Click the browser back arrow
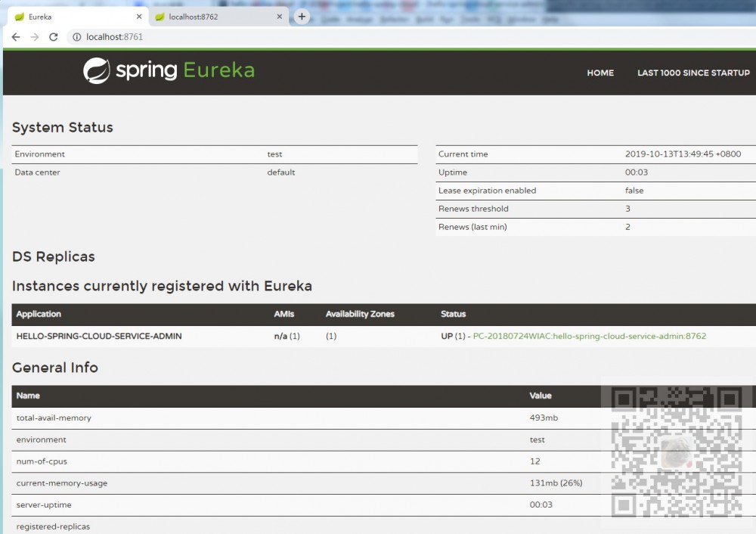Screen dimensions: 756x534 pyautogui.click(x=16, y=37)
